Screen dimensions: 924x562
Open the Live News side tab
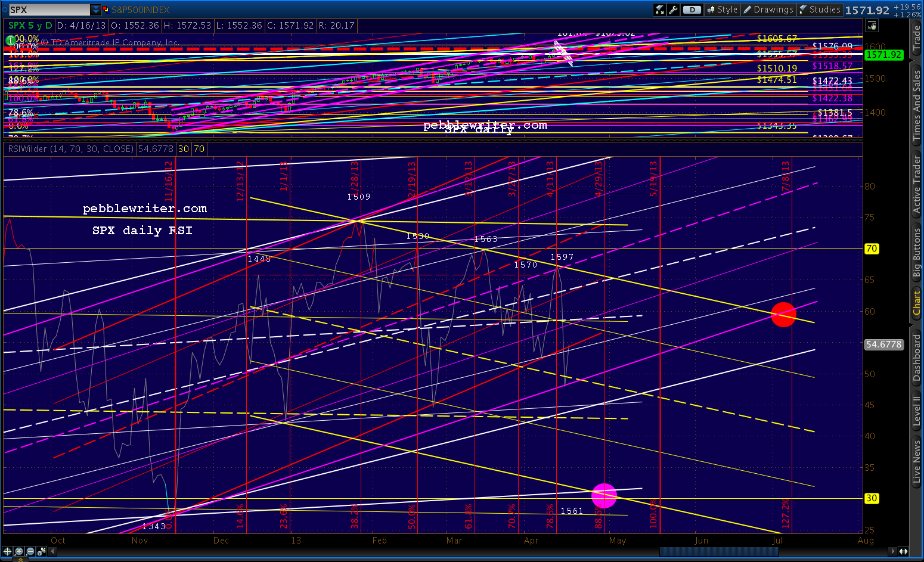pos(917,461)
